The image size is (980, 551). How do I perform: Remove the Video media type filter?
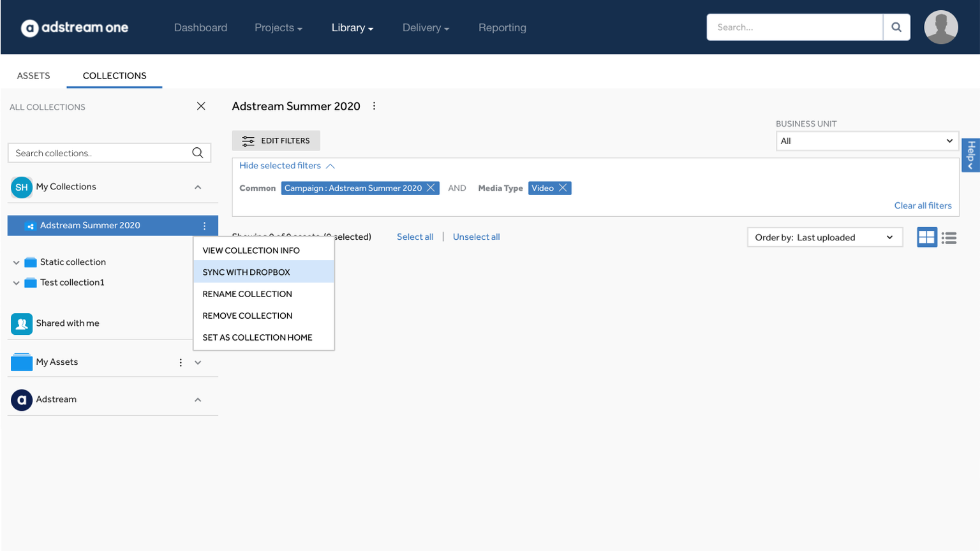coord(563,188)
